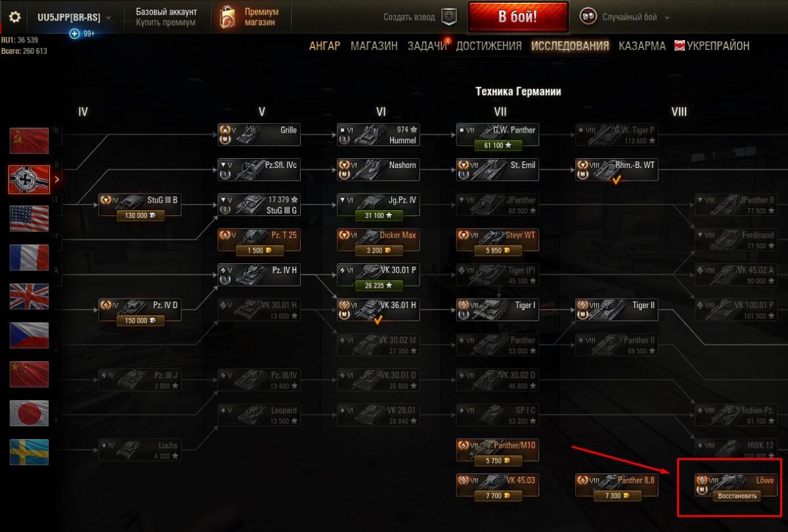Viewport: 788px width, 532px height.
Task: Click the Купить премиум link
Action: point(165,22)
